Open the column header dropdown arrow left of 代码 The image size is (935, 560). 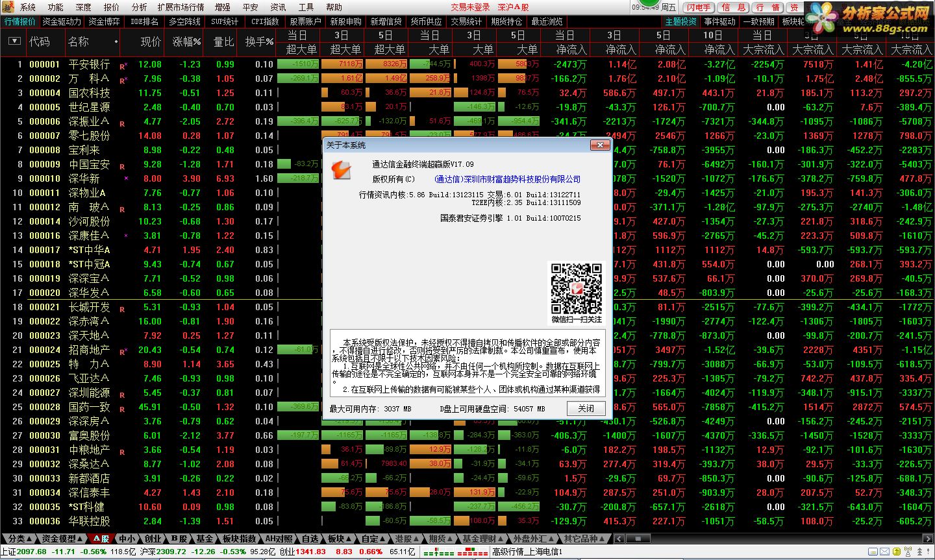tap(14, 42)
